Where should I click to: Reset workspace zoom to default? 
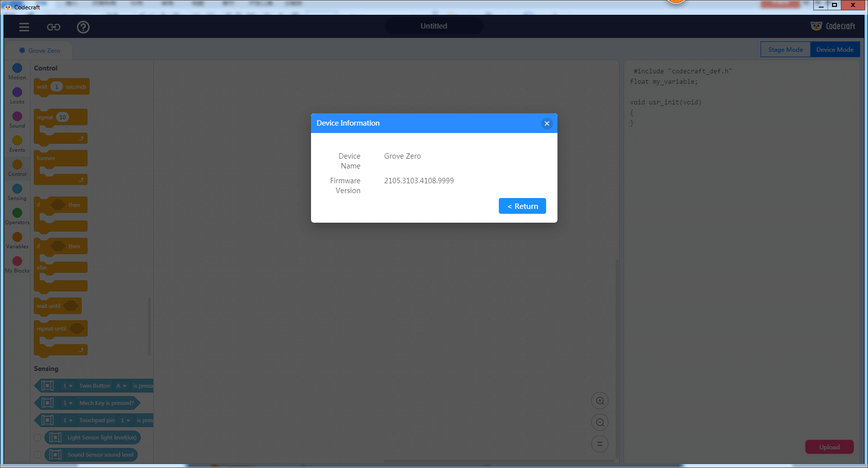pyautogui.click(x=600, y=444)
